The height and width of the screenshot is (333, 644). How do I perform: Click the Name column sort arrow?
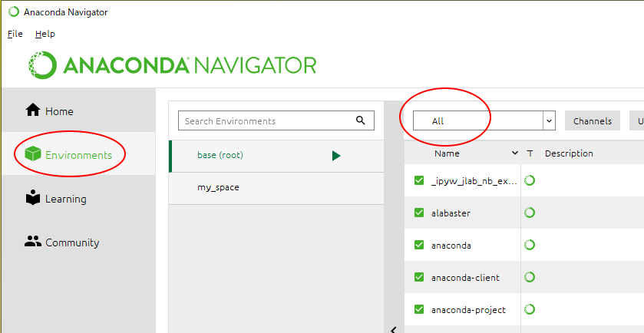tap(514, 153)
